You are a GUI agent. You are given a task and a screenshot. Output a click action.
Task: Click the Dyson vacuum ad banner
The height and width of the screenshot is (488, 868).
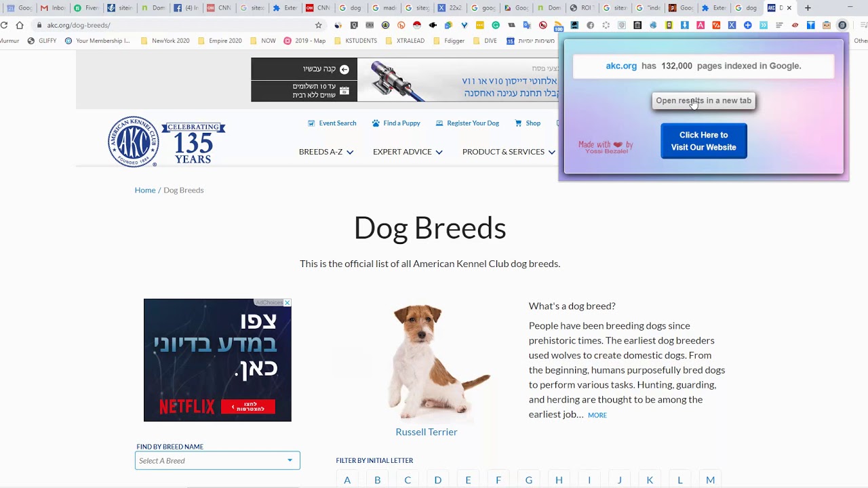(x=405, y=80)
